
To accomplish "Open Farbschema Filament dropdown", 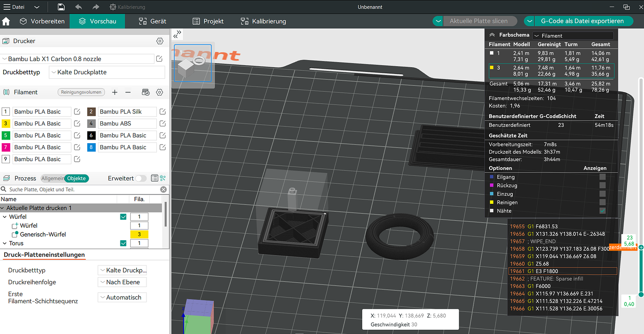I will (x=573, y=35).
